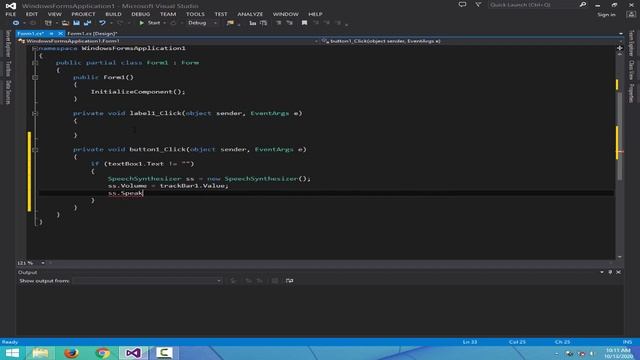Click the find message icon in Output toolbar
The image size is (640, 360).
pyautogui.click(x=233, y=281)
